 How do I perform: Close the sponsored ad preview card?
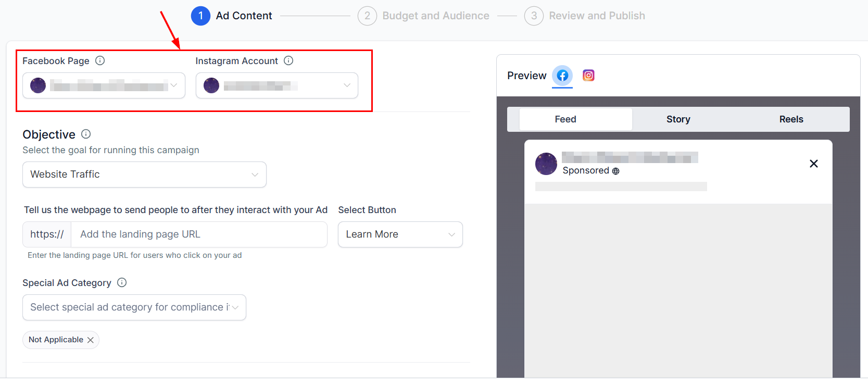click(x=813, y=164)
